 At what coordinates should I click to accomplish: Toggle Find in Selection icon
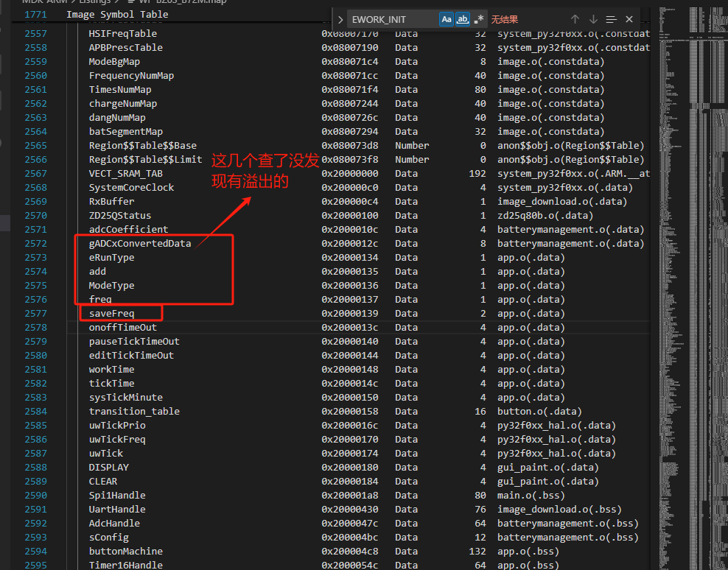pyautogui.click(x=611, y=19)
